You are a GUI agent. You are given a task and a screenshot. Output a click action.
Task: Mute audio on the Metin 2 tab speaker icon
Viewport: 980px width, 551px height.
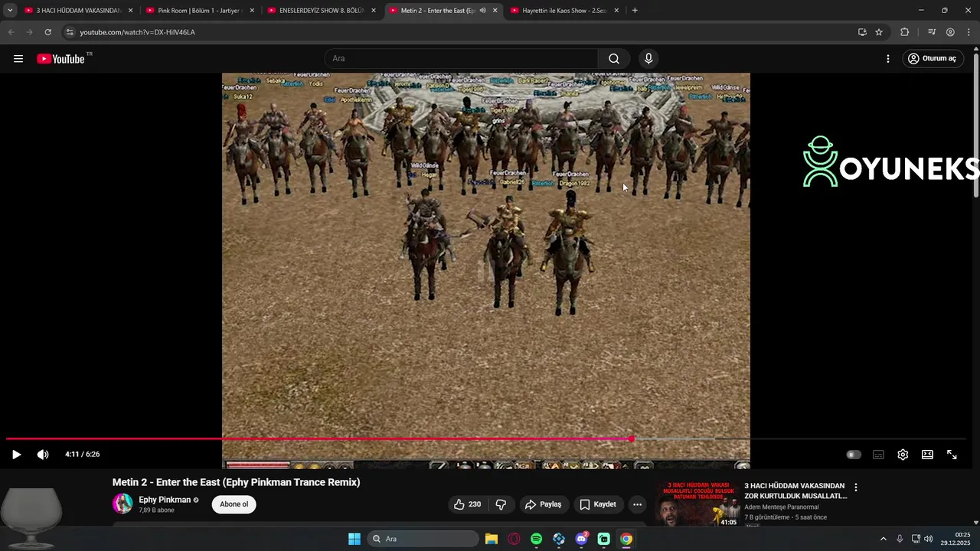[x=482, y=11]
